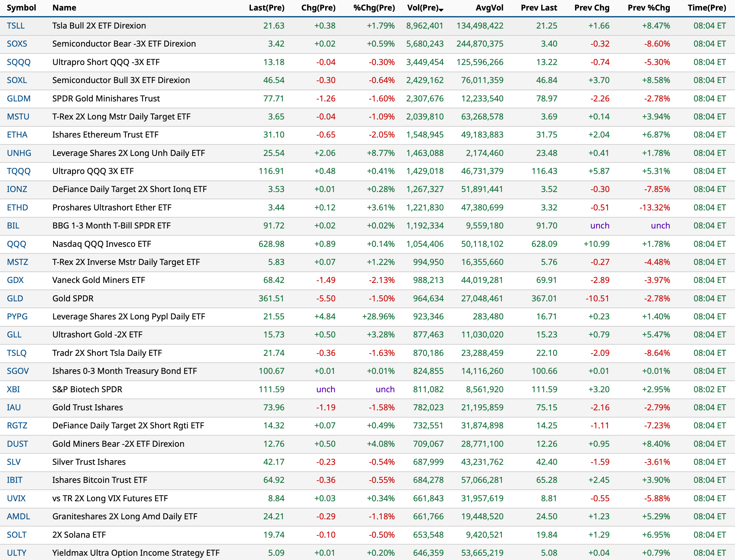735x560 pixels.
Task: Click the Last(Pre) column header
Action: pos(266,8)
